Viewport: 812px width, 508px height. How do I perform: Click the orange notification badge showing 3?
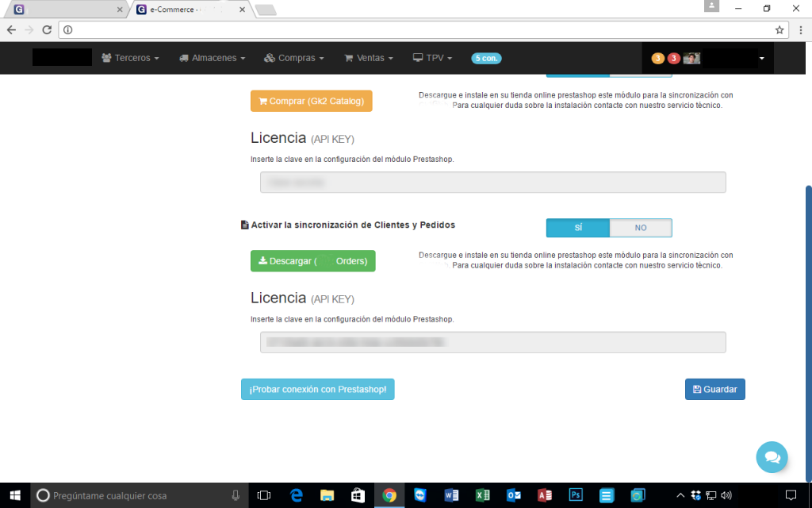coord(657,58)
